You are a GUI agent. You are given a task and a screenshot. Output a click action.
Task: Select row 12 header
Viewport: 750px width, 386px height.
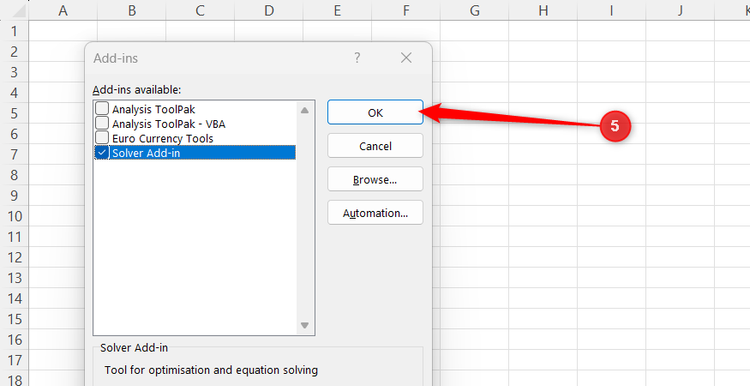coord(14,257)
